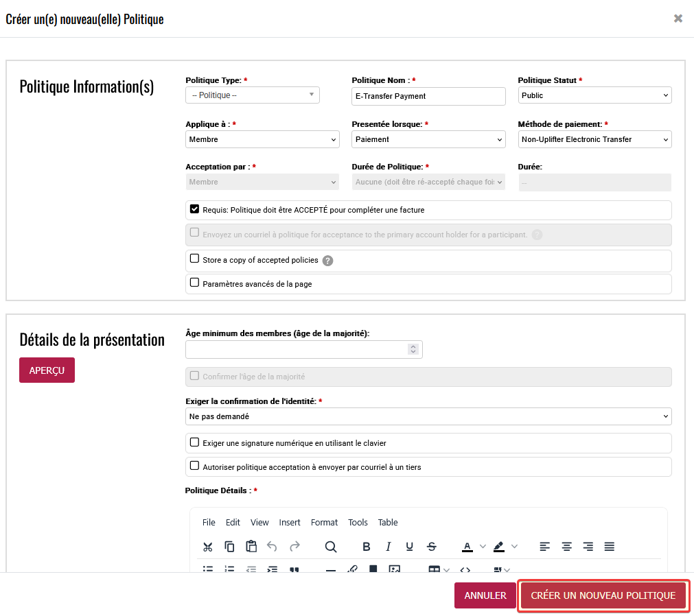Open the Format menu in editor
694x616 pixels.
pyautogui.click(x=324, y=523)
